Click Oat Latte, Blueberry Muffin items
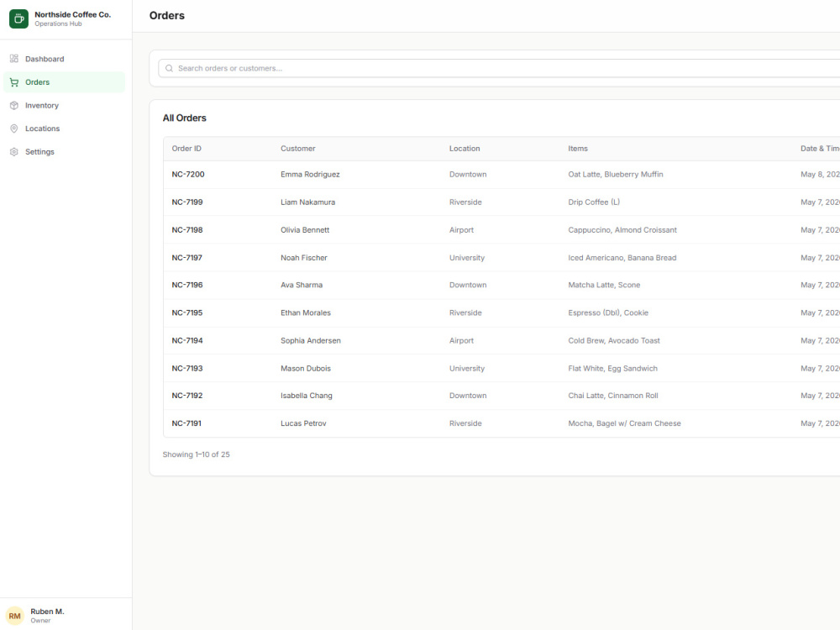Screen dimensions: 840x630 pos(616,174)
